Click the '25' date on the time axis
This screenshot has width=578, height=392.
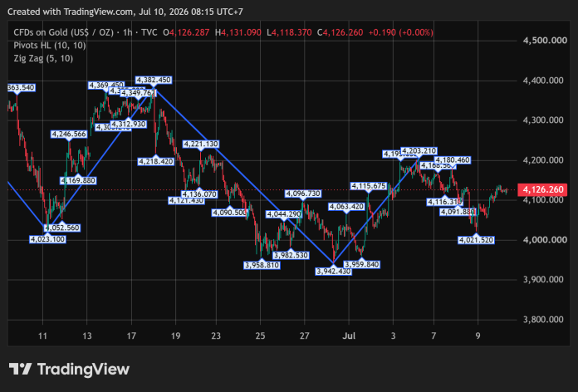(x=260, y=336)
